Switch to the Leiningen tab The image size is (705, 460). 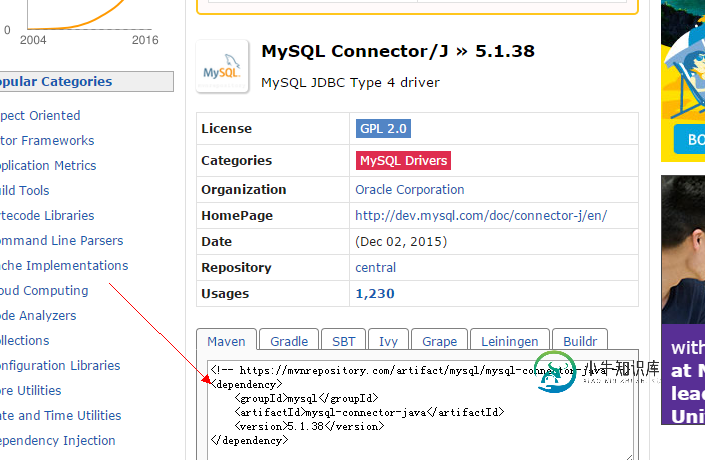[x=509, y=341]
